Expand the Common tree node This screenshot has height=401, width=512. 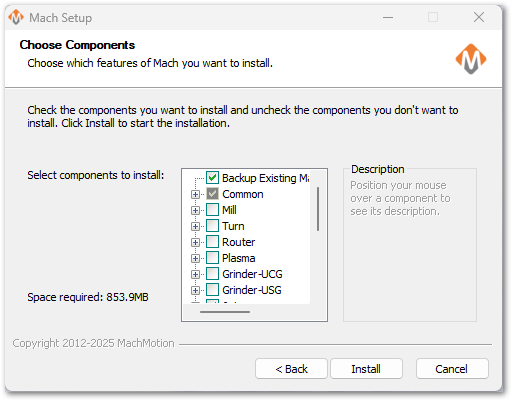tap(195, 194)
